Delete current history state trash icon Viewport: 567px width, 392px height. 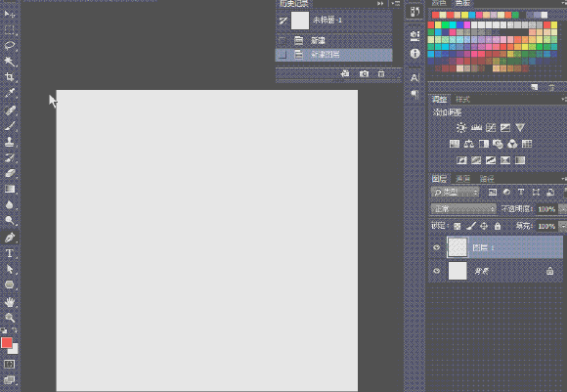381,73
